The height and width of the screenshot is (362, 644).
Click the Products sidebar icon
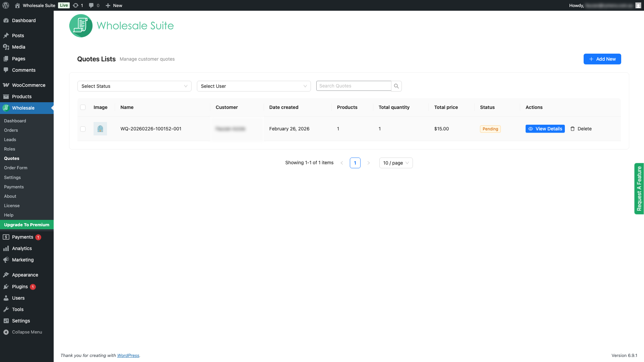coord(6,97)
